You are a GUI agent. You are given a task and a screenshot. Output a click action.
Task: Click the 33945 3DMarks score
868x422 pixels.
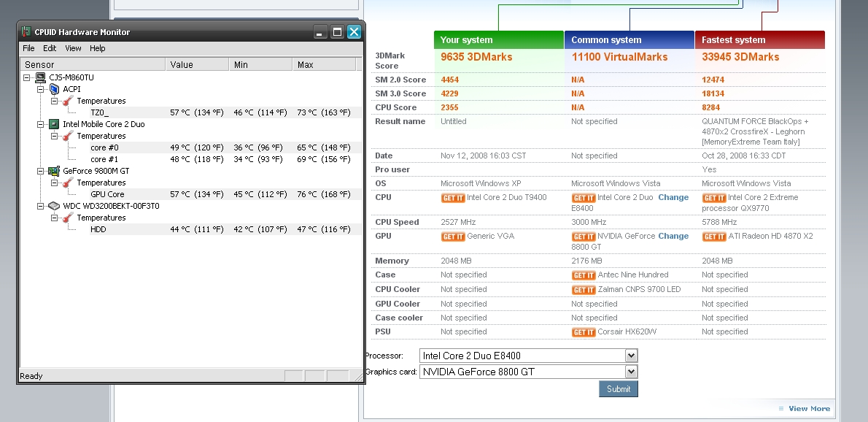click(740, 57)
